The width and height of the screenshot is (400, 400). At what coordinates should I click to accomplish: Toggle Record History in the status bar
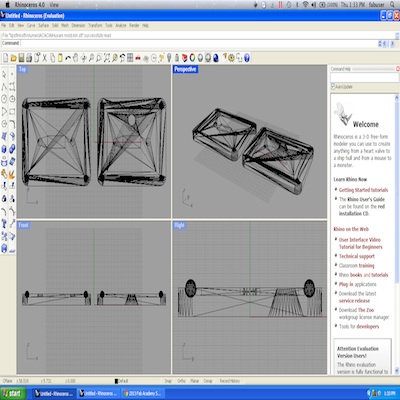[x=229, y=381]
